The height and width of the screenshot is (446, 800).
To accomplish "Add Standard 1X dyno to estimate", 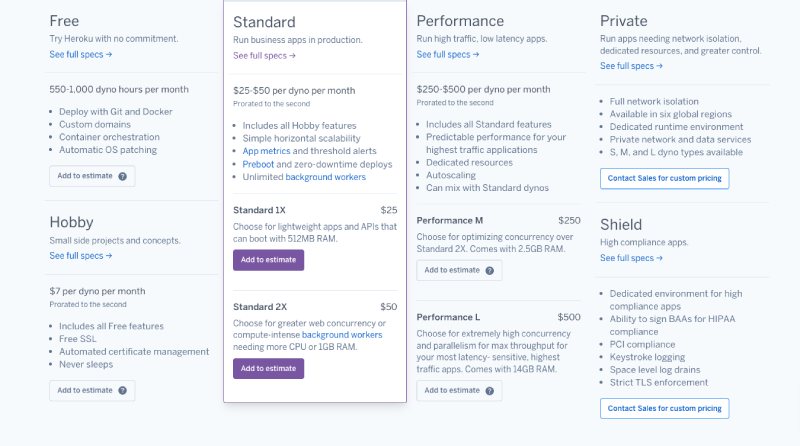I will (x=268, y=260).
